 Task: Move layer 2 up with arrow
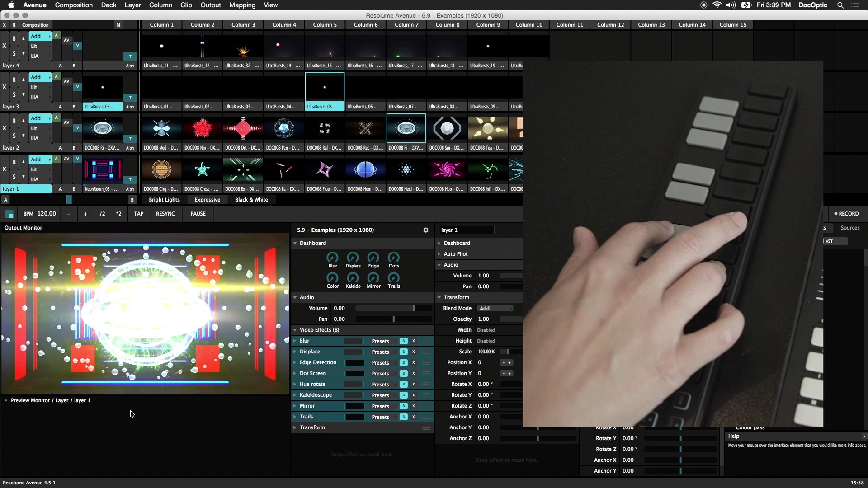point(23,121)
